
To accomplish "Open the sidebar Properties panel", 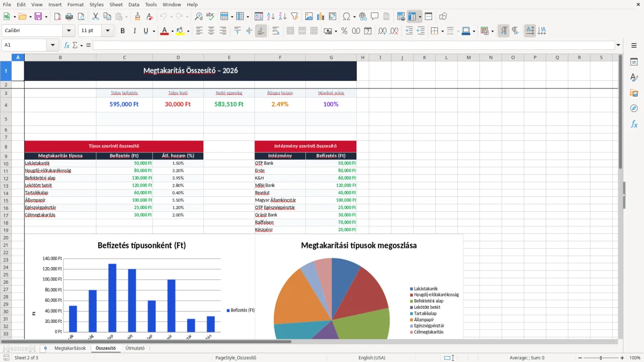I will 634,62.
